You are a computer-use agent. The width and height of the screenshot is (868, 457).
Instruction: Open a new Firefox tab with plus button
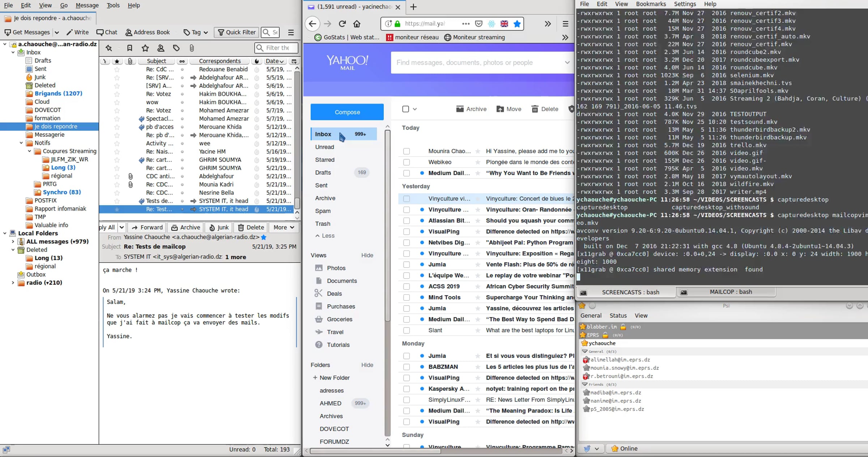tap(413, 7)
